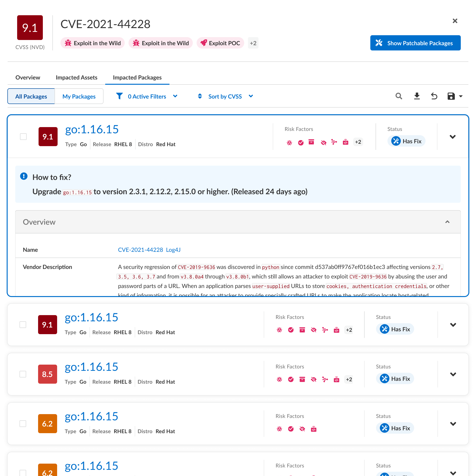The image size is (476, 476).
Task: Tick the checkbox on the 6.2 card with four risk icons
Action: click(x=23, y=424)
